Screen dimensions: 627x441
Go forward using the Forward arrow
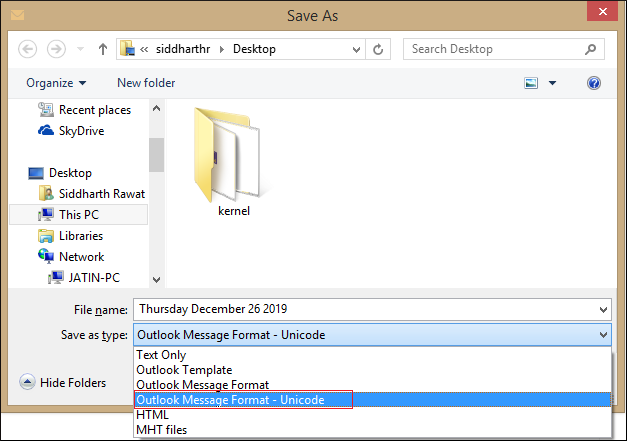click(x=56, y=49)
